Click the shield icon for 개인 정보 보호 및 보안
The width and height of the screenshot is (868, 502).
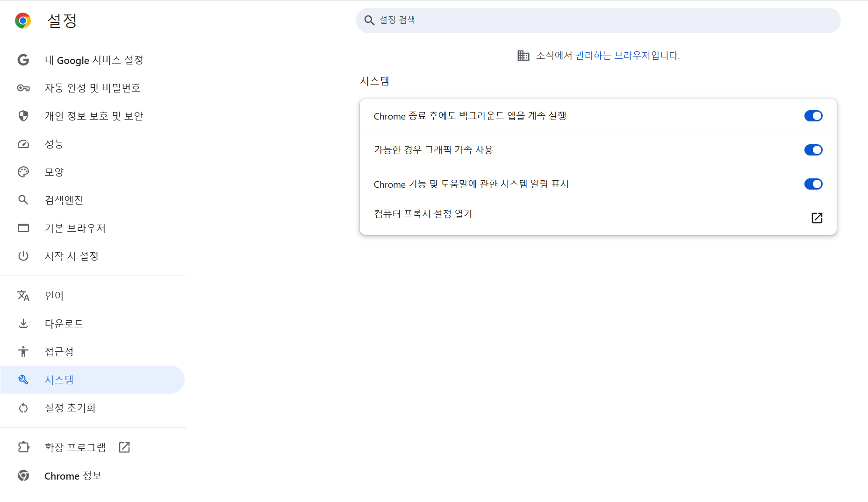coord(23,116)
